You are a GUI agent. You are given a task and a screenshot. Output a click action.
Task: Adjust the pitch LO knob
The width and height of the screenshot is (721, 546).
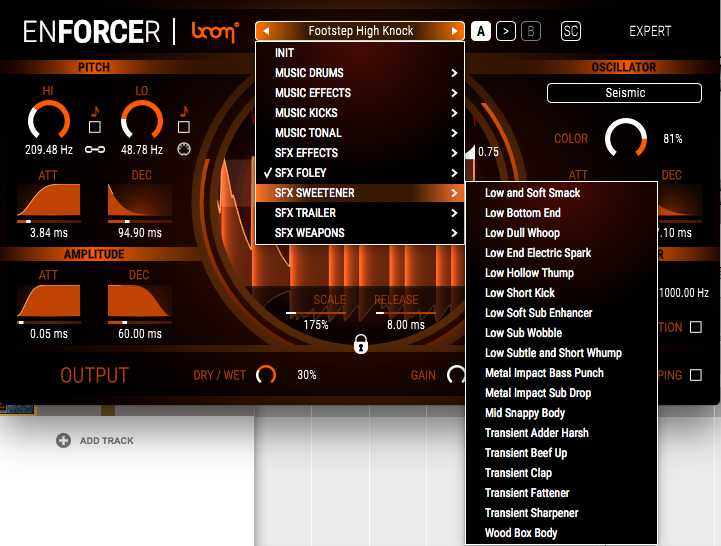(142, 121)
